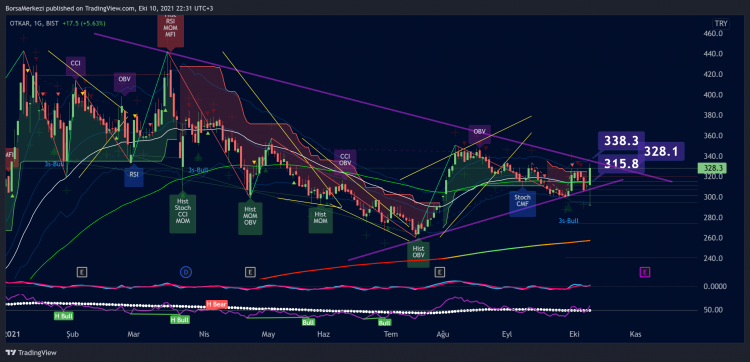Click the 260.0 price axis value
Image resolution: width=750 pixels, height=362 pixels.
pyautogui.click(x=712, y=238)
